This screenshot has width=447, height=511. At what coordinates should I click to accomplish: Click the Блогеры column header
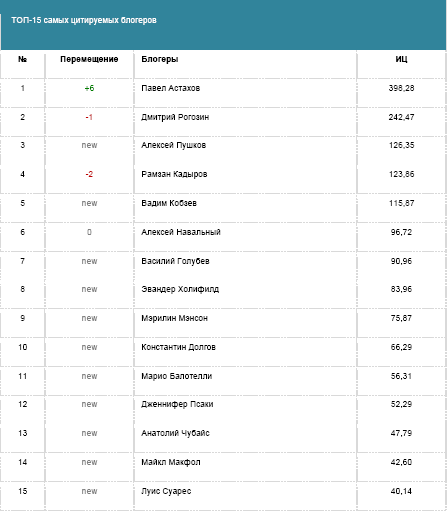[x=160, y=59]
